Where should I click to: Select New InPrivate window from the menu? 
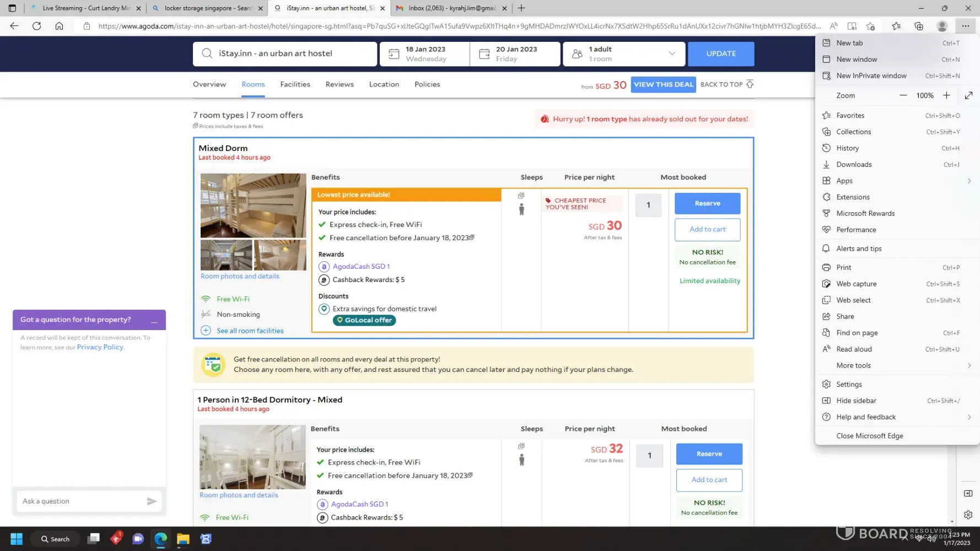pyautogui.click(x=897, y=76)
